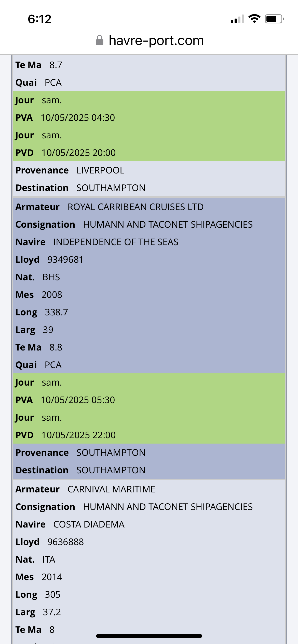This screenshot has height=644, width=298.
Task: Tap Armateur CARNIVAL MARITIME
Action: click(112, 489)
